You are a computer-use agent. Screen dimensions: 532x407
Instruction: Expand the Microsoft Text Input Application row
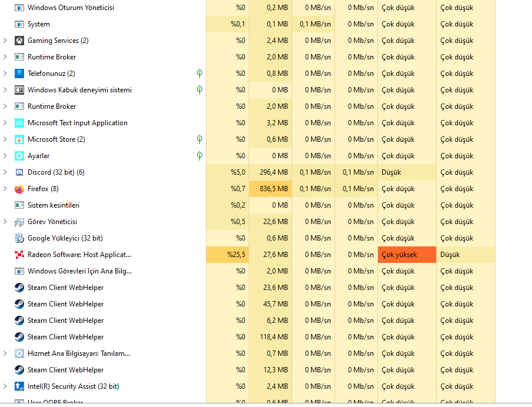[x=5, y=123]
